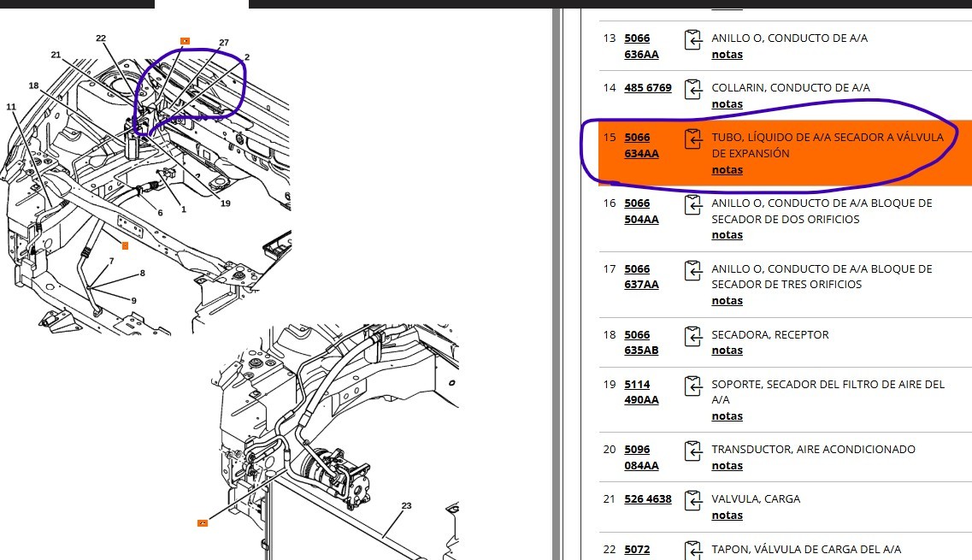This screenshot has width=972, height=560.
Task: Click the vertical divider between diagram and list
Action: [556, 284]
